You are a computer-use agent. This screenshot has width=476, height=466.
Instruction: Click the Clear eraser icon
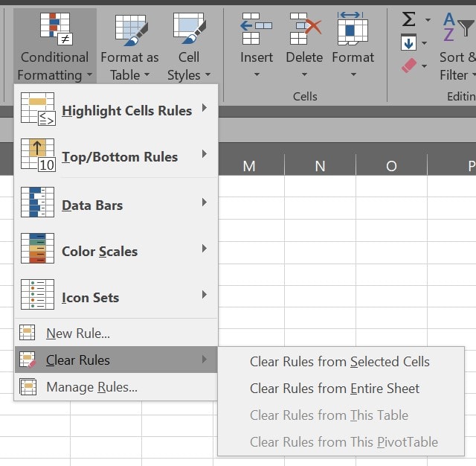click(x=410, y=66)
